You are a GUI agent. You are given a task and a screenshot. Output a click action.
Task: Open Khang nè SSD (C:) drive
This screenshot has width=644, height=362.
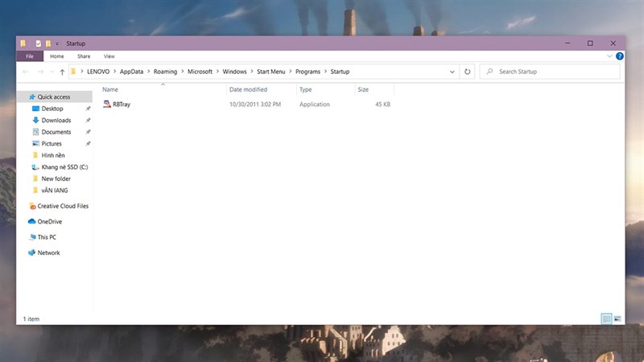point(64,167)
